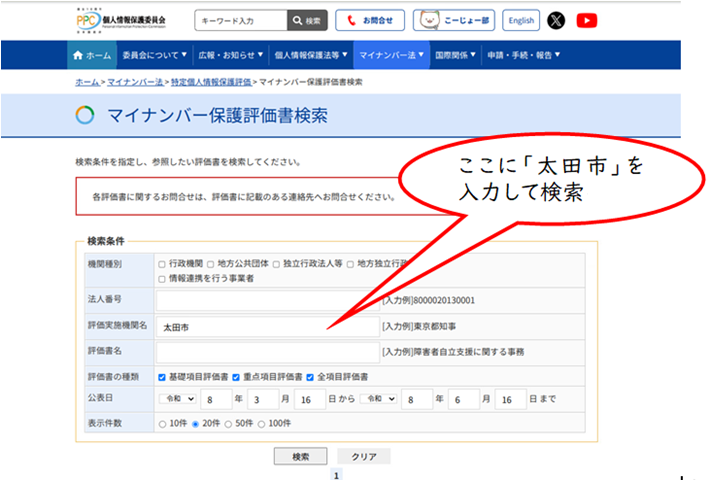Switch site language with English button
Viewport: 711px width, 481px height.
click(521, 20)
